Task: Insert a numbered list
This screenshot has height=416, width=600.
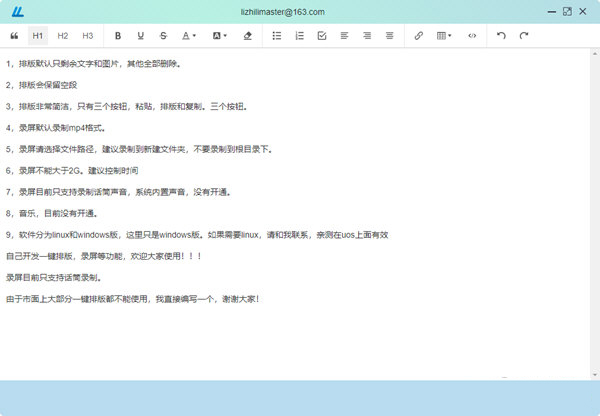Action: click(x=299, y=35)
